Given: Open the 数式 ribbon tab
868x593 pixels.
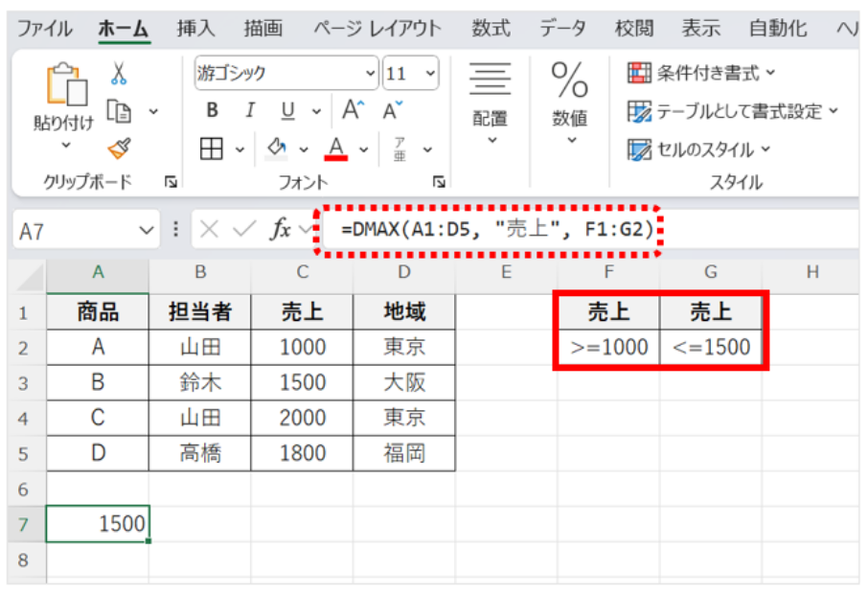Looking at the screenshot, I should click(491, 29).
